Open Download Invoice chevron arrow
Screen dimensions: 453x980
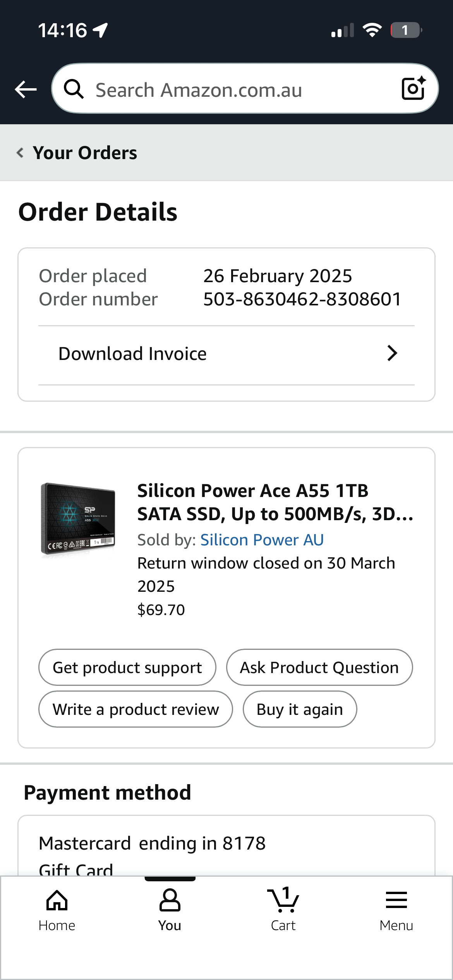click(x=392, y=353)
